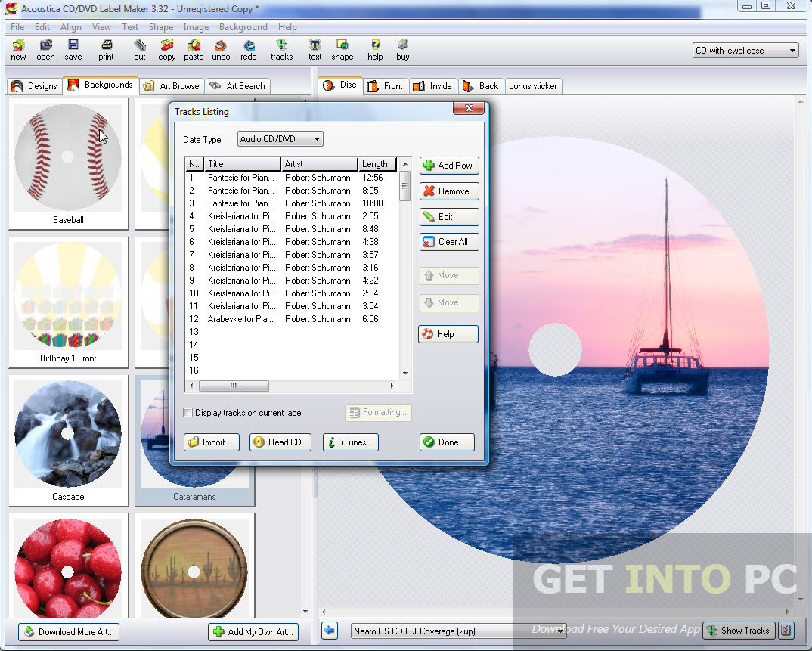This screenshot has width=812, height=651.
Task: Open Help in the Tracks Listing dialog
Action: [448, 334]
